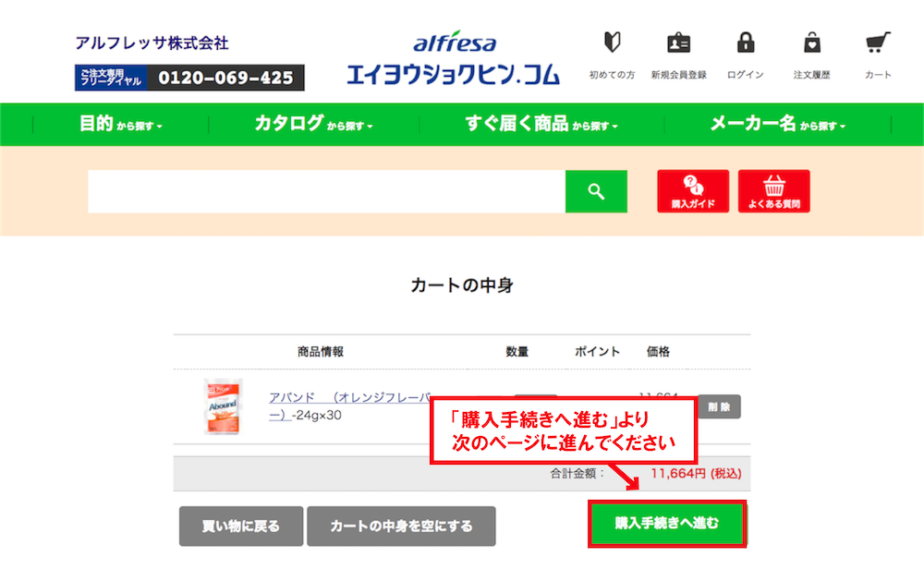Click the 初めての方 beginner mark icon
The width and height of the screenshot is (924, 581).
click(x=612, y=43)
